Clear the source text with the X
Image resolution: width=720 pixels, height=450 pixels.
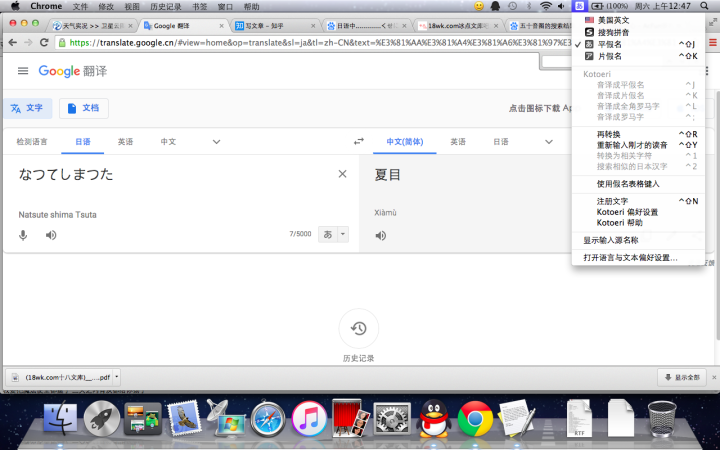point(342,174)
